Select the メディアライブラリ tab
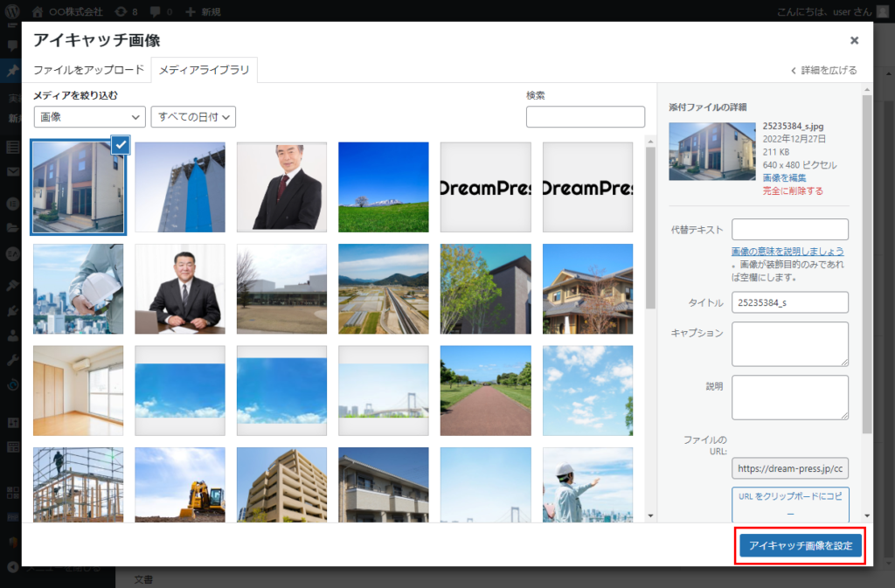 click(x=204, y=70)
